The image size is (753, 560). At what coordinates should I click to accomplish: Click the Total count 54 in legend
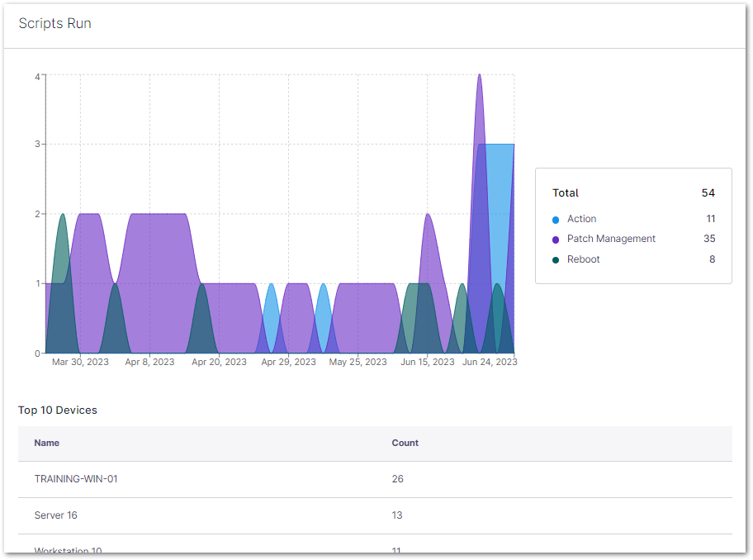tap(708, 193)
